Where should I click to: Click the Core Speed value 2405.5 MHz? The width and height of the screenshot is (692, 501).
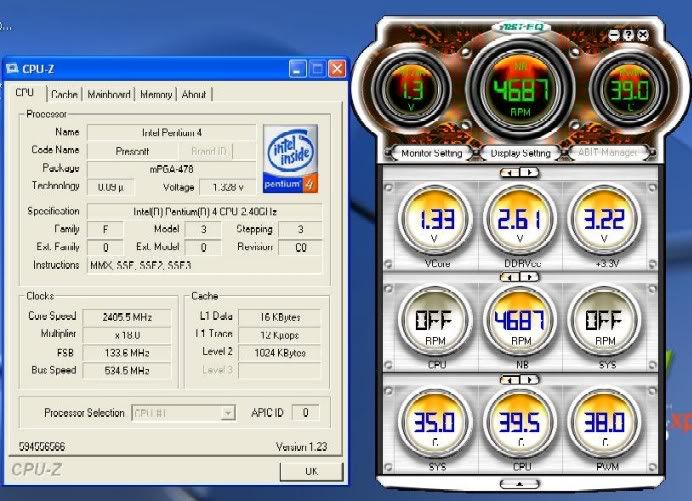pyautogui.click(x=127, y=317)
